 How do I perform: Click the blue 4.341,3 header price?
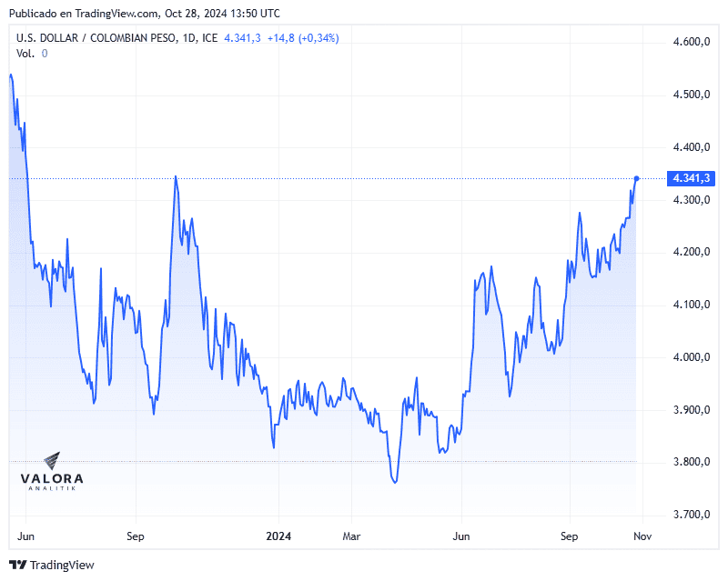242,38
